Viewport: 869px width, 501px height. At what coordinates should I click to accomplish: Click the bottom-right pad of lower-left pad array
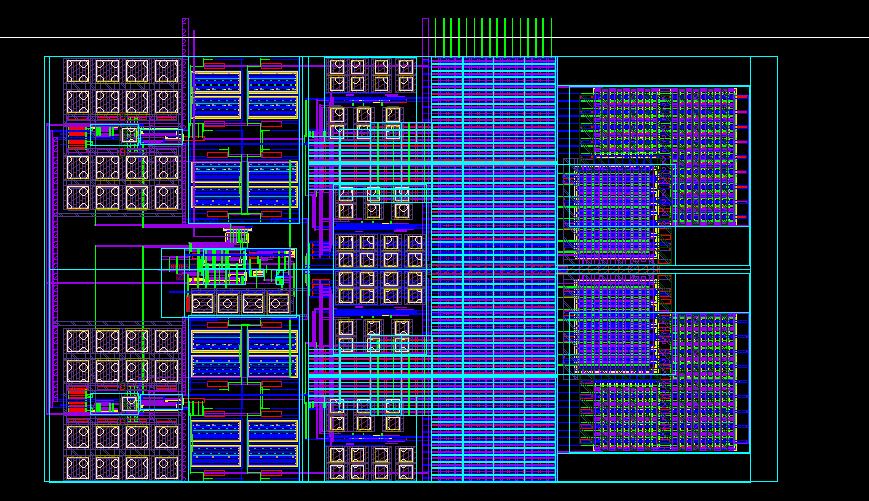point(166,466)
